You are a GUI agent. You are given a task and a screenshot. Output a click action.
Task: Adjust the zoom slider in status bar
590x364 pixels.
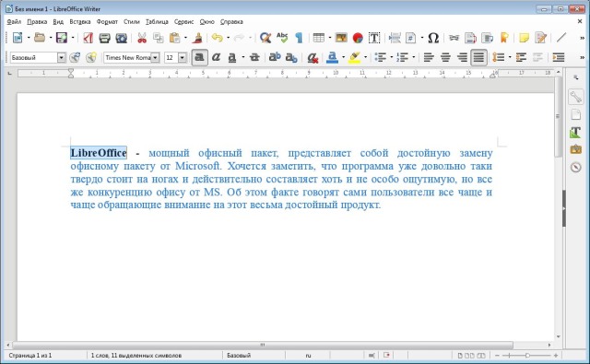click(527, 356)
